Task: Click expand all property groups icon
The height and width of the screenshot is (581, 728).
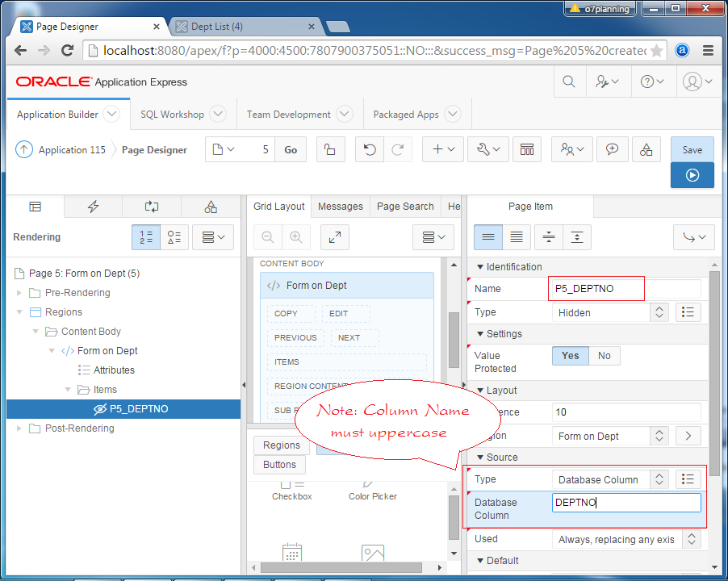Action: click(577, 237)
